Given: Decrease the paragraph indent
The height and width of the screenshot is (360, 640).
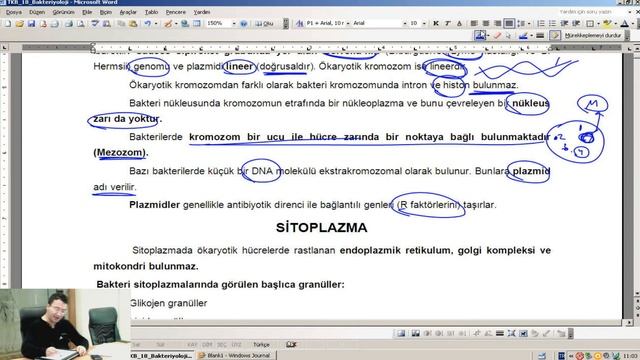Looking at the screenshot, I should click(x=564, y=24).
